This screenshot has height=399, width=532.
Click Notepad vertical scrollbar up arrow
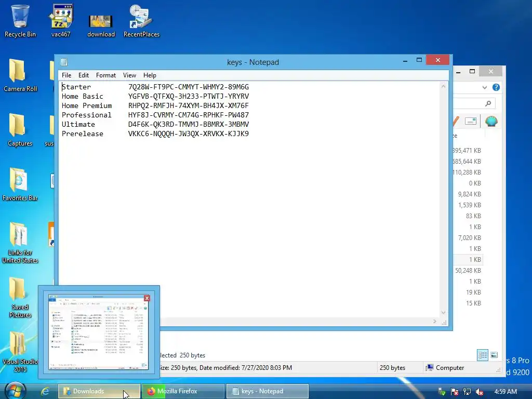tap(443, 86)
